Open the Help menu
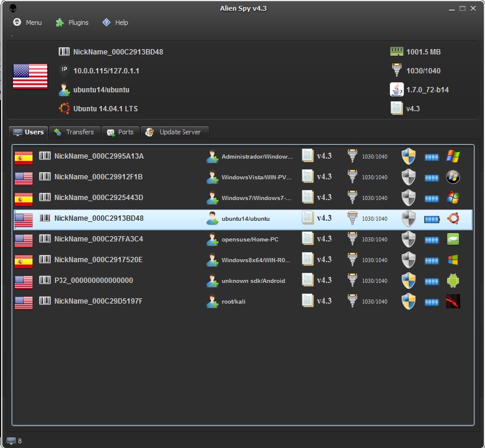The image size is (485, 448). (115, 22)
